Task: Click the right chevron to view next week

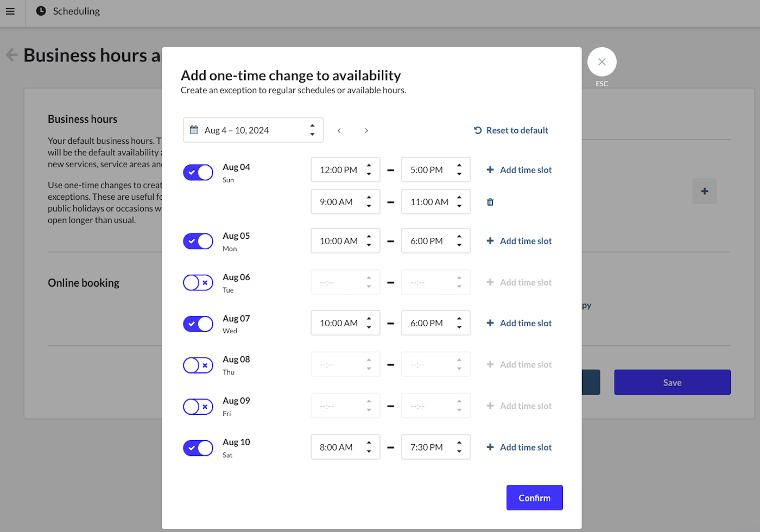Action: pyautogui.click(x=366, y=130)
